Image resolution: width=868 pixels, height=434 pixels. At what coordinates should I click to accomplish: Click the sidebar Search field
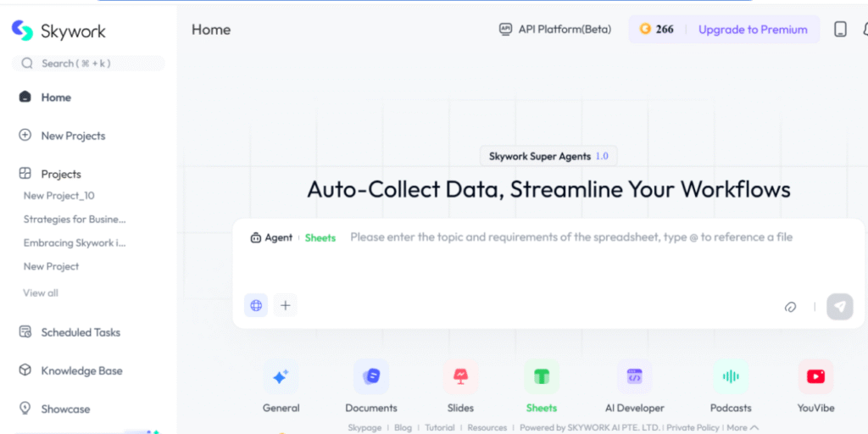(x=89, y=64)
